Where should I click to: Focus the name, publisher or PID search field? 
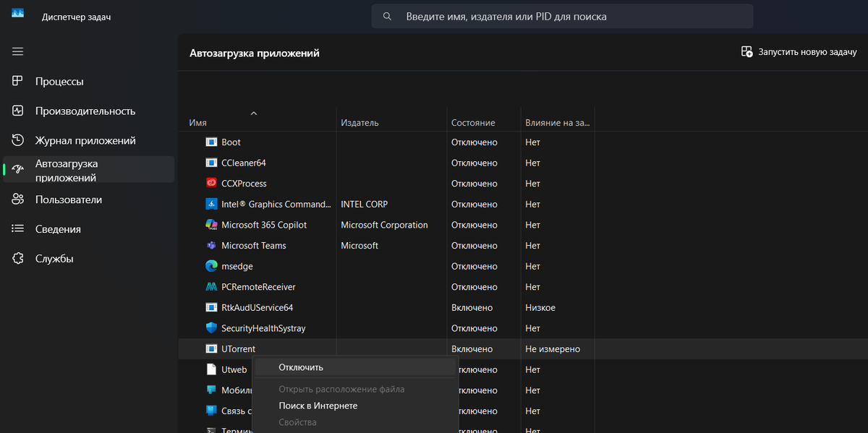(x=562, y=16)
